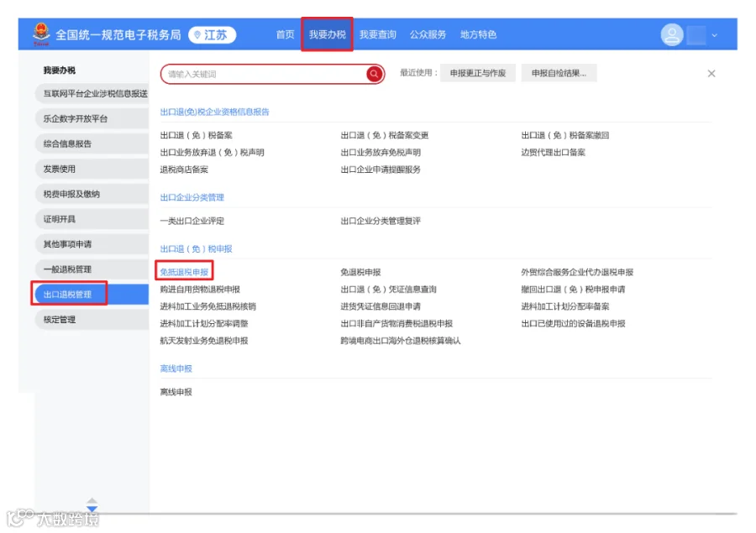Open 出口退(免)凭证信息查询 link
The image size is (756, 533).
[x=388, y=289]
